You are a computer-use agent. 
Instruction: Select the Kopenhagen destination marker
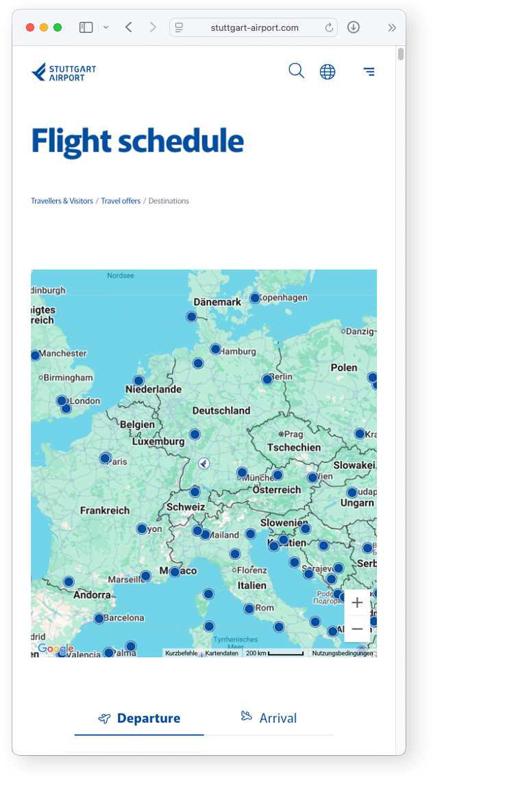(255, 298)
